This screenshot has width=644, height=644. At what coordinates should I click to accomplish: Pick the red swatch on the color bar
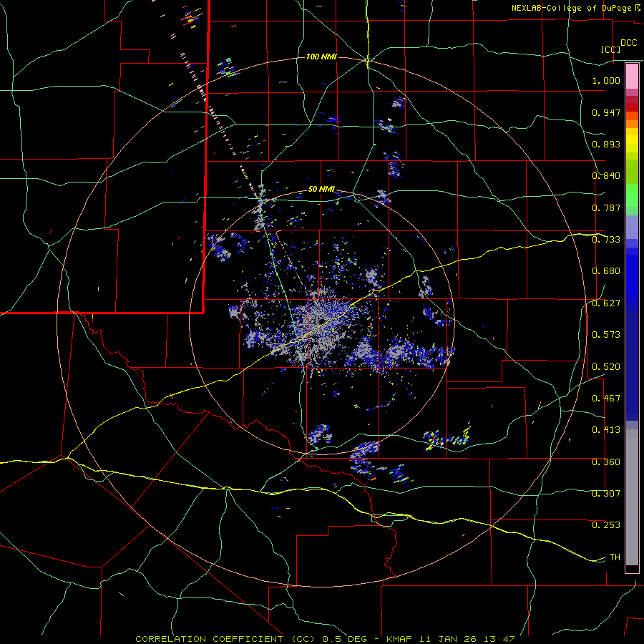click(632, 107)
